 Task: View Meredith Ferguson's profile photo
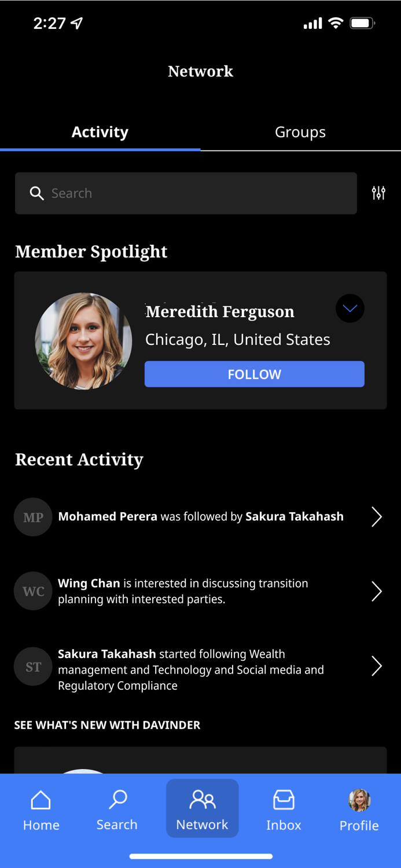tap(83, 341)
